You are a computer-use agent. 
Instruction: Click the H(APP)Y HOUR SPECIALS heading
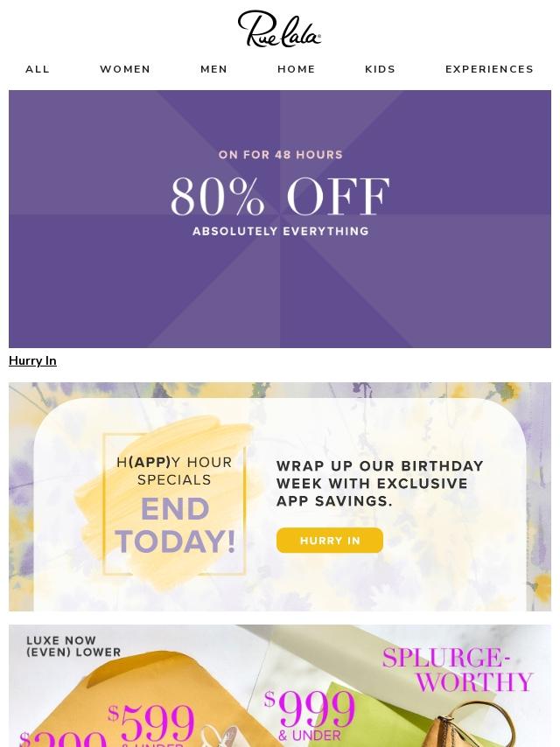tap(174, 471)
